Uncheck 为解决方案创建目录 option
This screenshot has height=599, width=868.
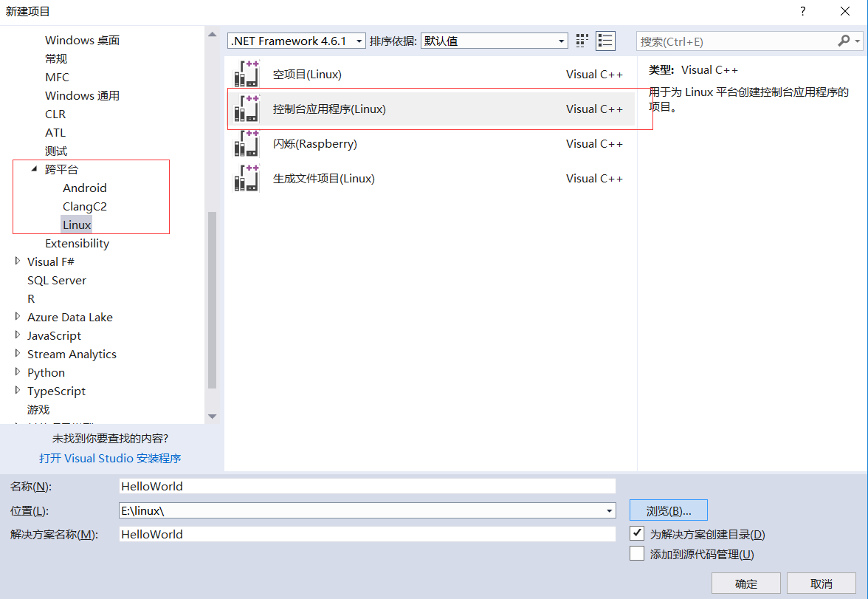(636, 533)
